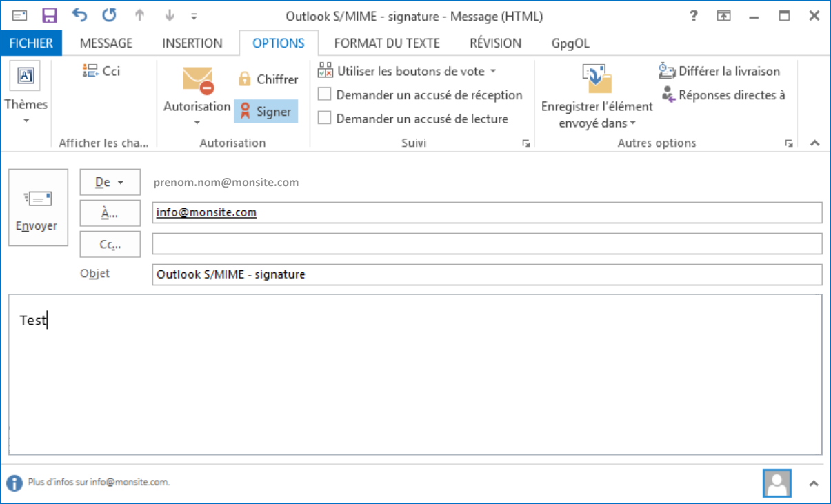The height and width of the screenshot is (504, 831).
Task: Click the À... recipients button
Action: 110,213
